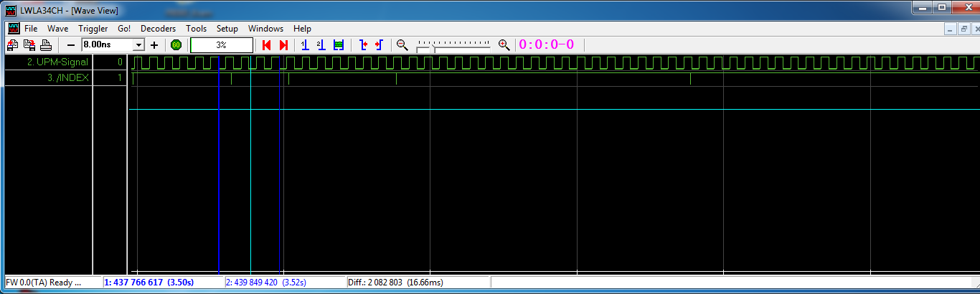This screenshot has width=980, height=294.
Task: Select the /INDEX channel label
Action: click(68, 78)
